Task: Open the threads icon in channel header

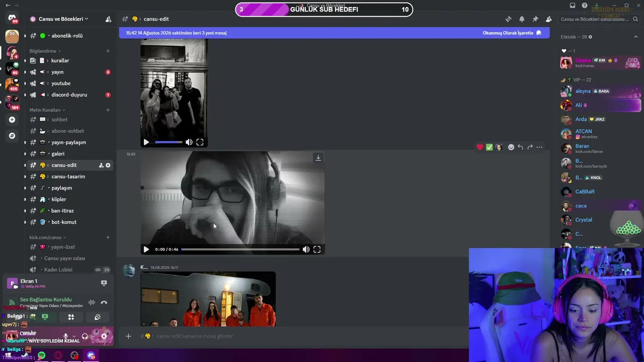Action: [508, 19]
